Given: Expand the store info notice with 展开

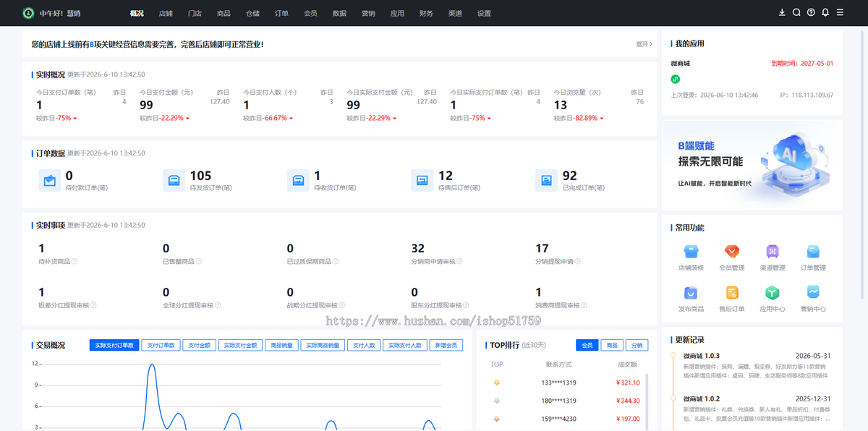Looking at the screenshot, I should tap(644, 44).
